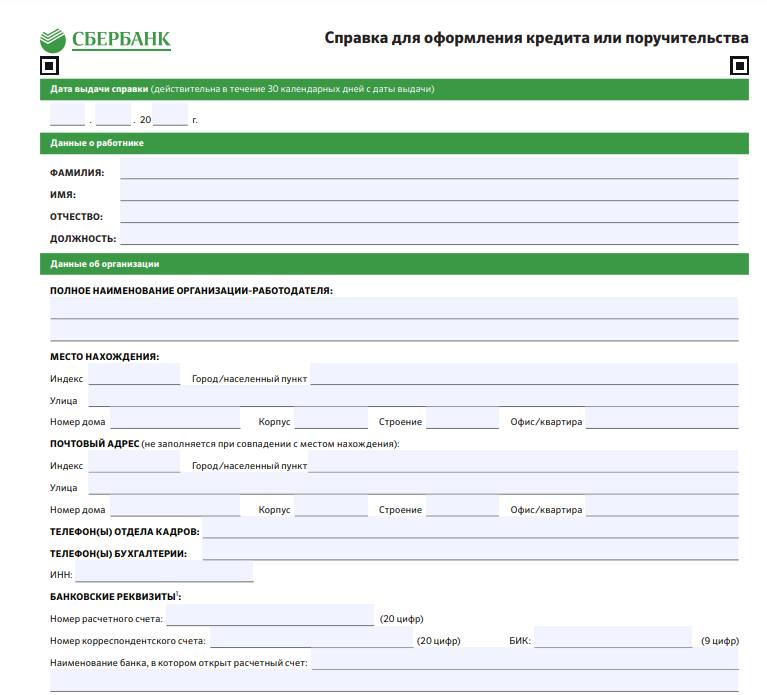The width and height of the screenshot is (767, 695).
Task: Click the month field of issue date
Action: 113,114
